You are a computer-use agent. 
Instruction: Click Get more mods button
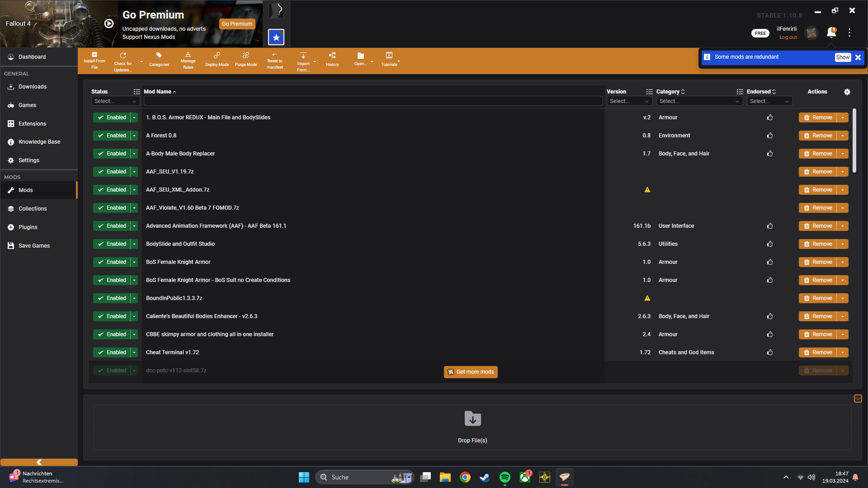point(471,372)
